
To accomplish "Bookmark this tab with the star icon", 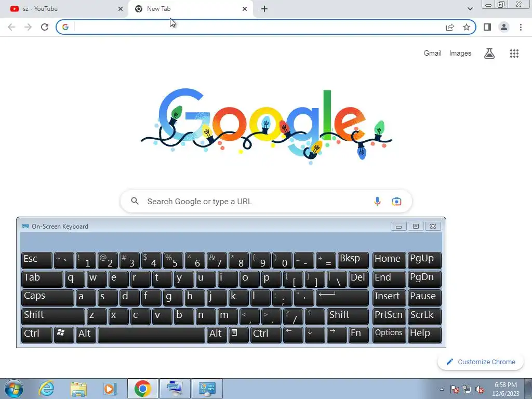I will coord(467,27).
